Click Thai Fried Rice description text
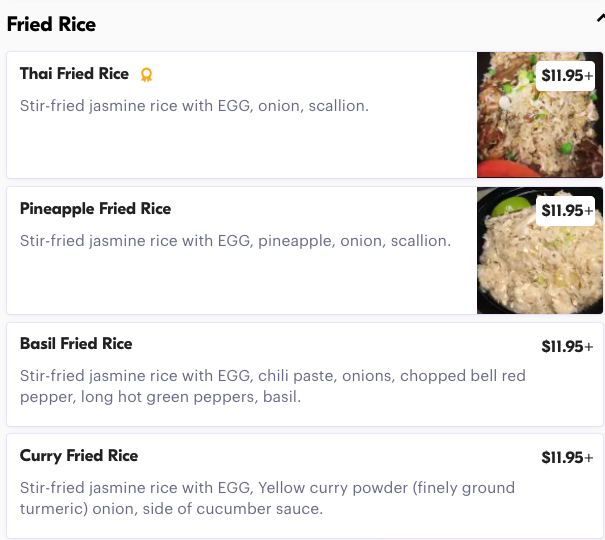Image resolution: width=605 pixels, height=540 pixels. [x=194, y=105]
